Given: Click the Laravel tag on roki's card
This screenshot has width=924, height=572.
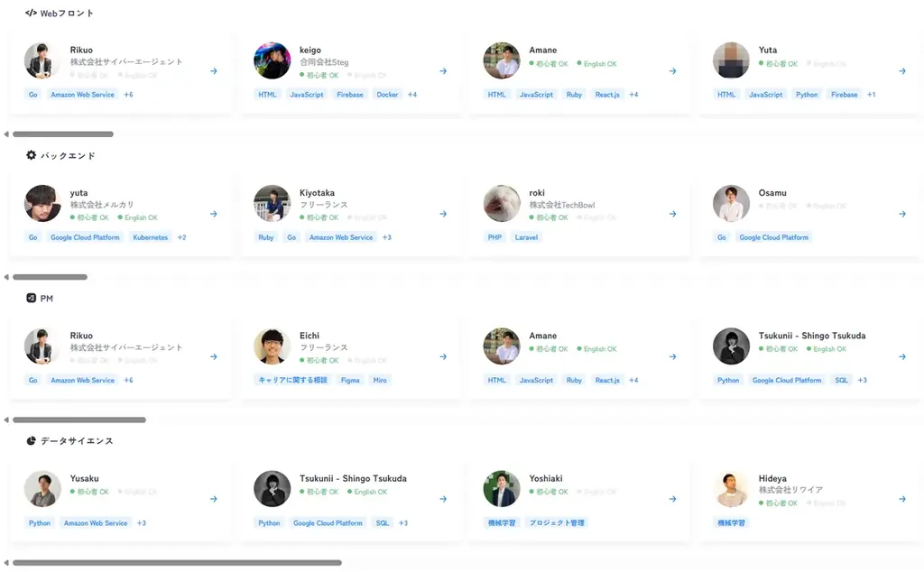Looking at the screenshot, I should [525, 237].
